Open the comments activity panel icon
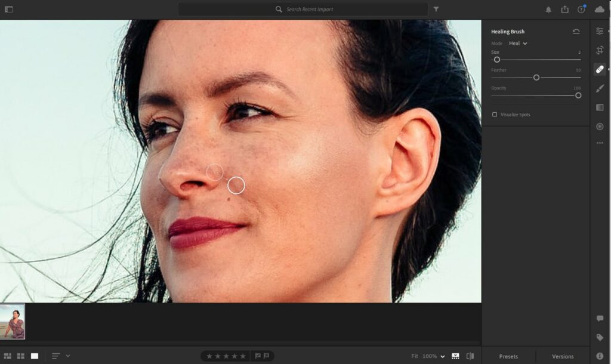 [x=600, y=319]
